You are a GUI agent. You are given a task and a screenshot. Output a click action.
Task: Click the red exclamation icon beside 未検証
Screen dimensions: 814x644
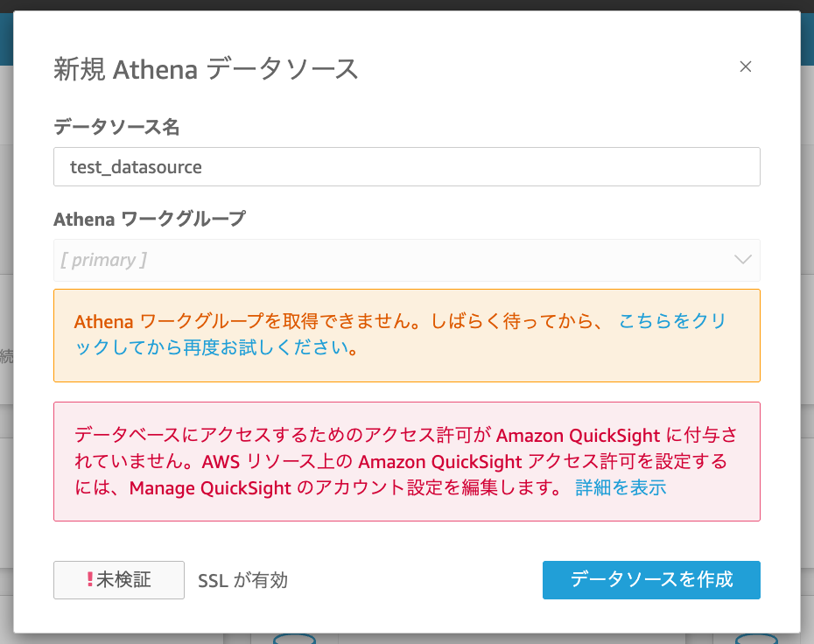[x=89, y=579]
